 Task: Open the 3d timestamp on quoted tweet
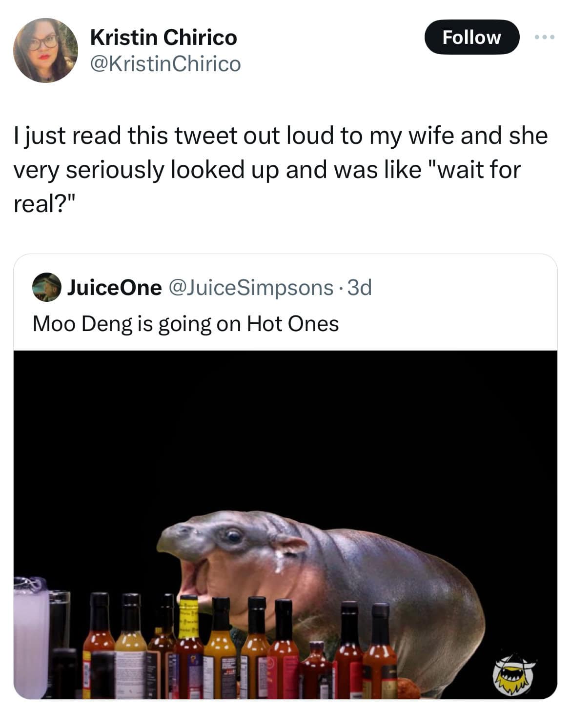[361, 288]
